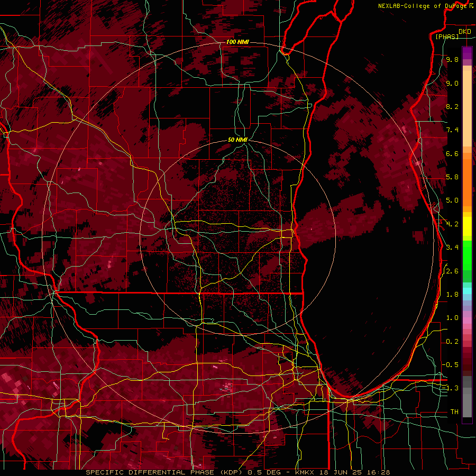Click the pink segment of the color bar
This screenshot has height=476, width=476.
pyautogui.click(x=467, y=321)
